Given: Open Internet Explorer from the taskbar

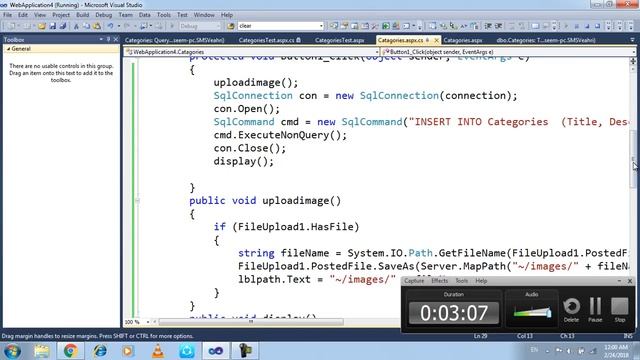Looking at the screenshot, I should tap(100, 351).
